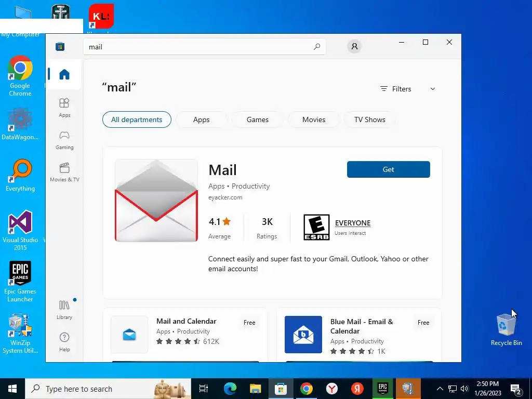Viewport: 532px width, 399px height.
Task: Click the Microsoft Store logo icon
Action: tap(60, 46)
